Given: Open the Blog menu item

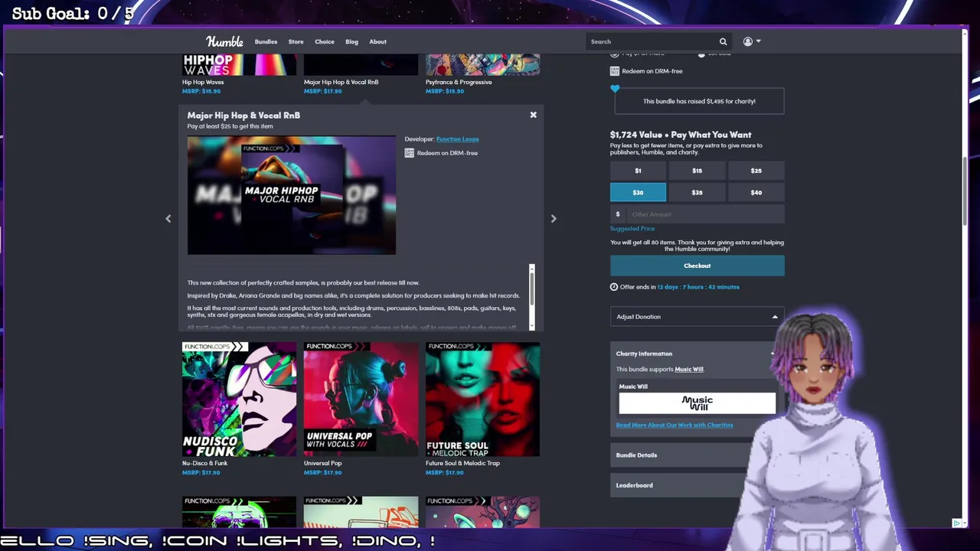Looking at the screenshot, I should coord(351,41).
